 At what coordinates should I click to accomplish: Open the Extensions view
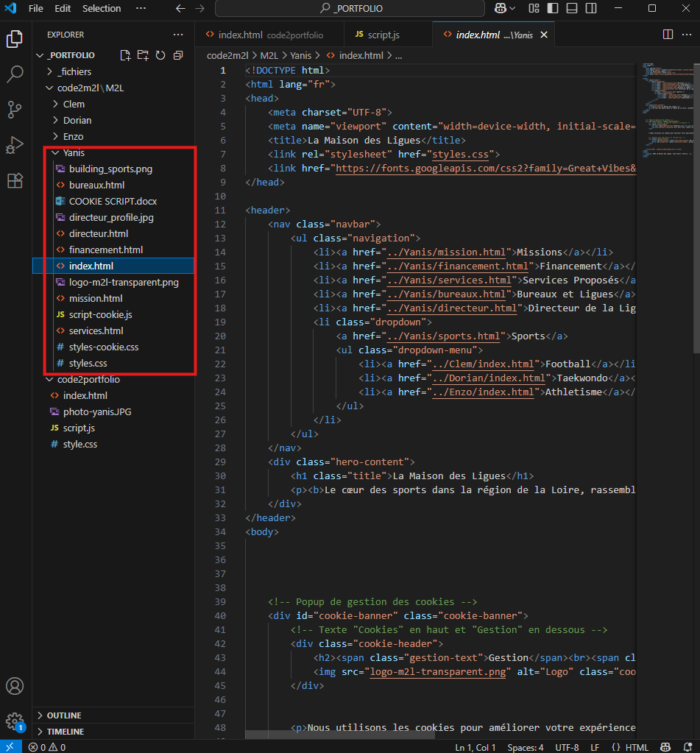pyautogui.click(x=15, y=180)
